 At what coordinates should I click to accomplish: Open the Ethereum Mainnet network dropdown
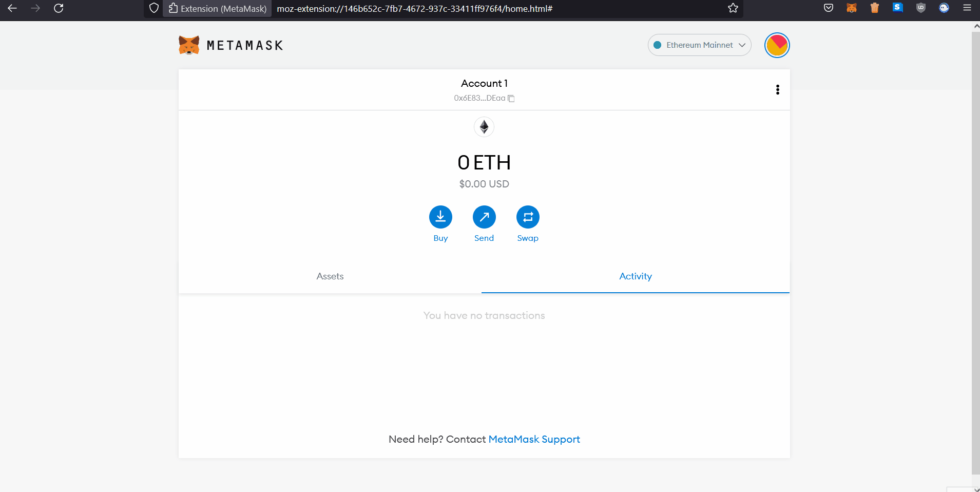(x=699, y=45)
